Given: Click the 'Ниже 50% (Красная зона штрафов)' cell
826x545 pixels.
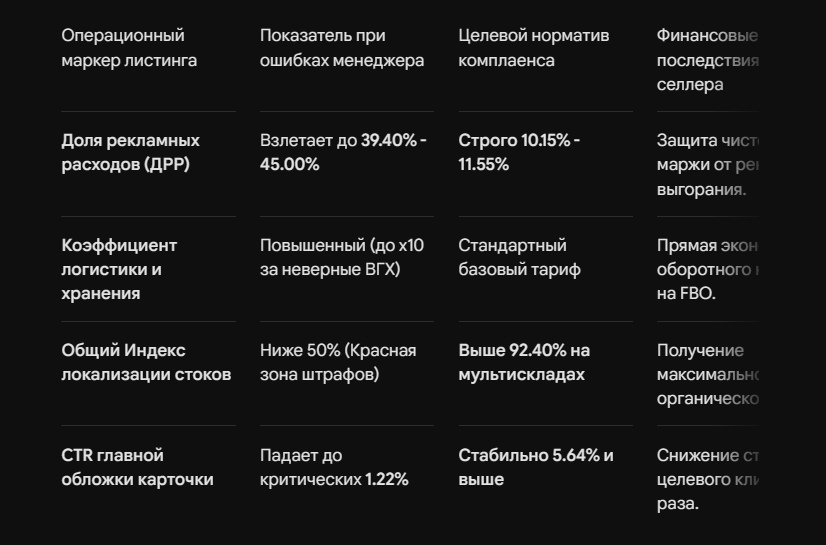Looking at the screenshot, I should [338, 362].
